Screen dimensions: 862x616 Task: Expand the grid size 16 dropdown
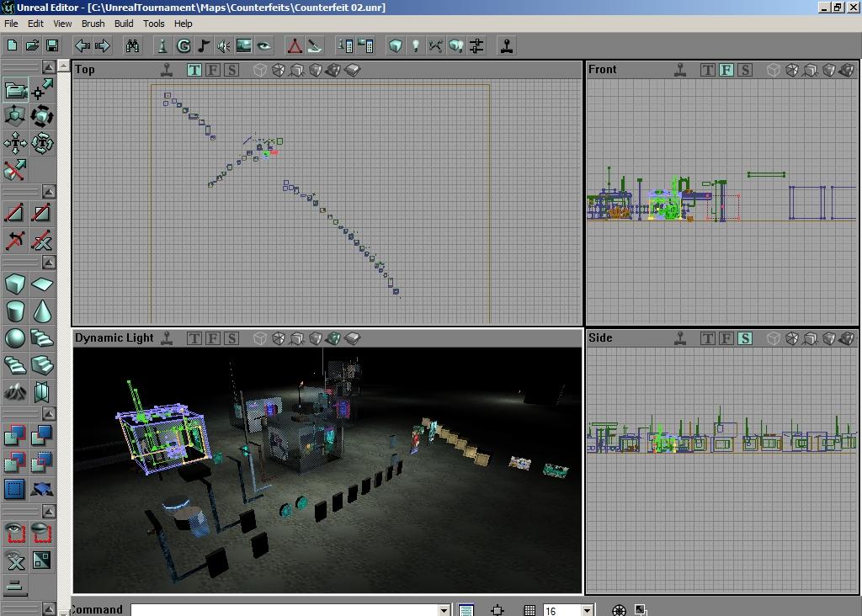pos(587,610)
